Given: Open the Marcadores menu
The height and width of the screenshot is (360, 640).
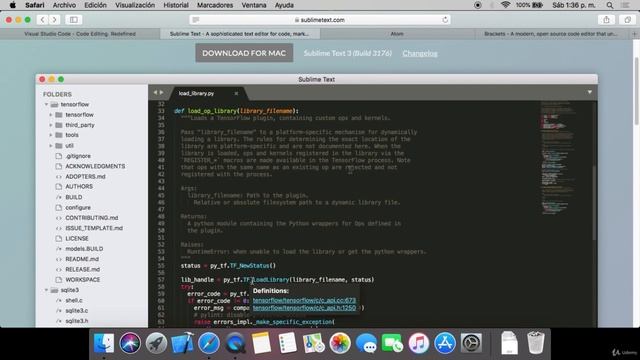Looking at the screenshot, I should [x=215, y=5].
